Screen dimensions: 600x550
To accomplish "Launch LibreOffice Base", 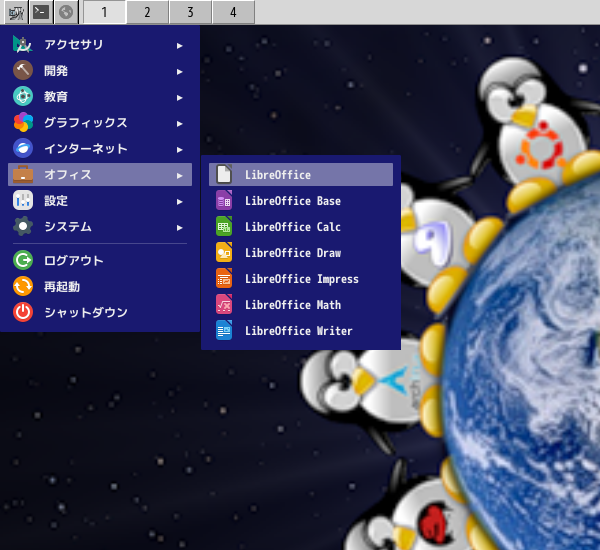I will click(301, 201).
